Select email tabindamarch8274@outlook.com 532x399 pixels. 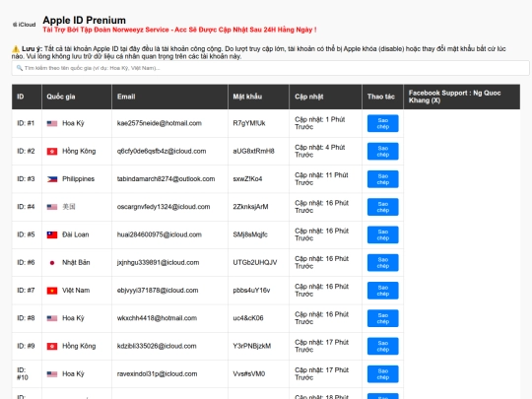pos(166,178)
